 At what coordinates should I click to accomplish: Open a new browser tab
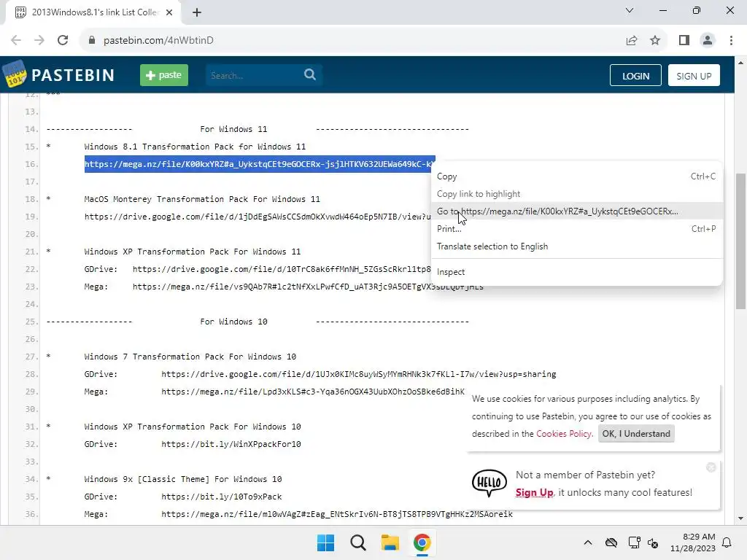(197, 12)
